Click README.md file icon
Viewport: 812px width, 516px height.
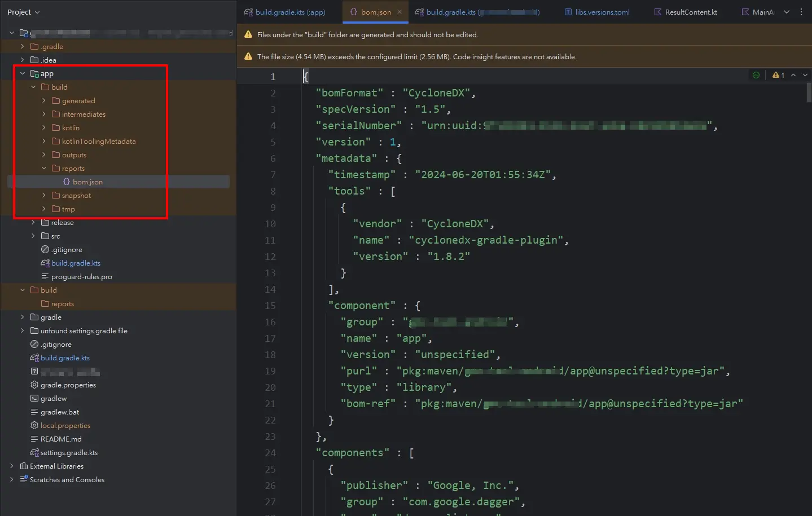[34, 439]
